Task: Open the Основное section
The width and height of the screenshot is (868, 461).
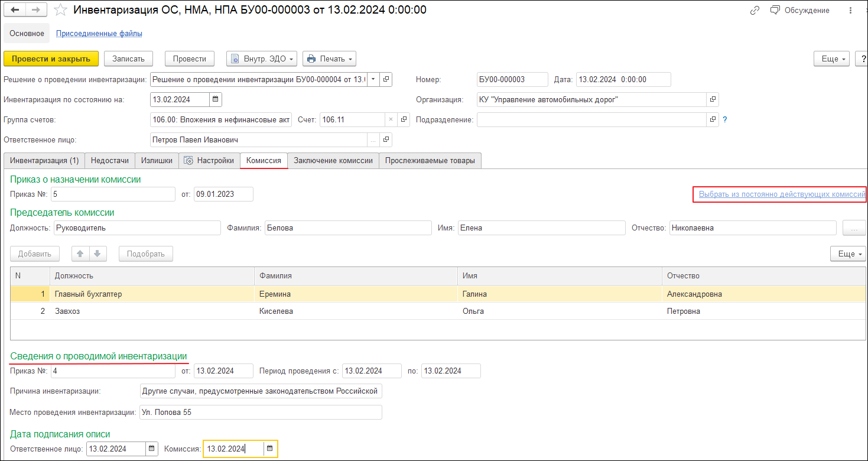Action: pos(27,34)
